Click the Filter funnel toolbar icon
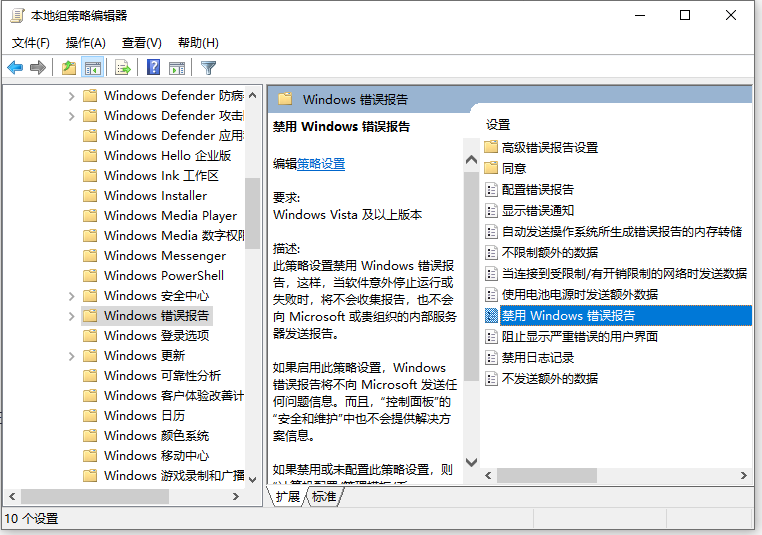Screen dimensions: 762x535 208,68
